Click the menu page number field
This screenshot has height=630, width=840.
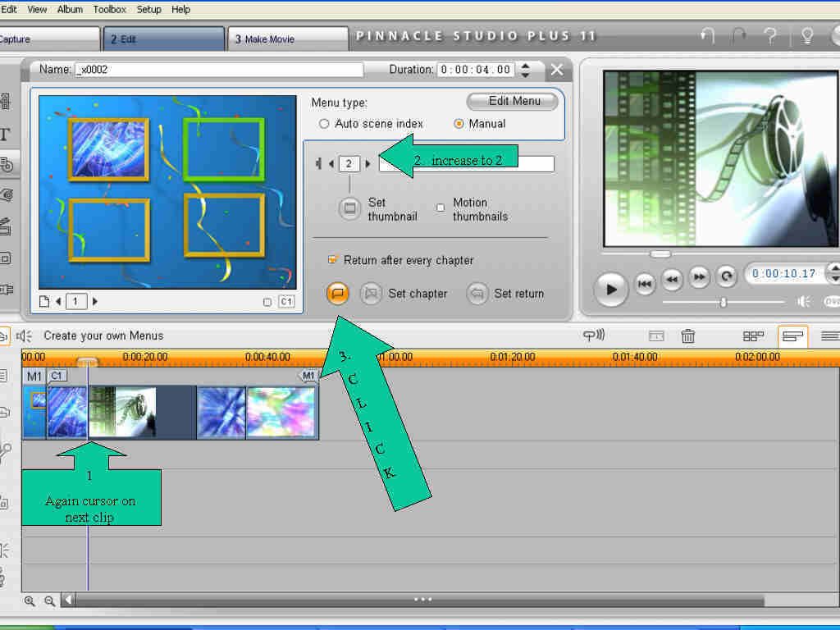click(76, 302)
